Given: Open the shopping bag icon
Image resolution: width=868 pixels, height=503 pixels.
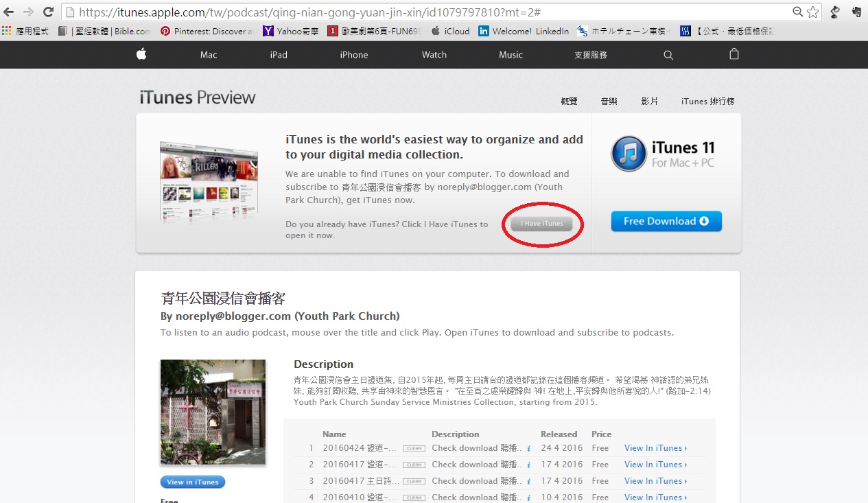Looking at the screenshot, I should point(734,54).
